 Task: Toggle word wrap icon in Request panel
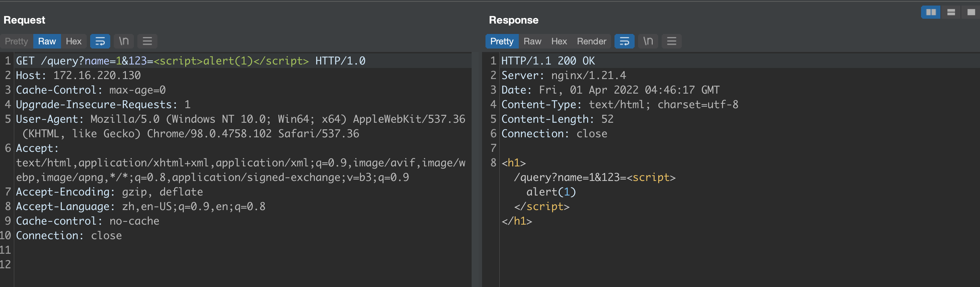[100, 41]
